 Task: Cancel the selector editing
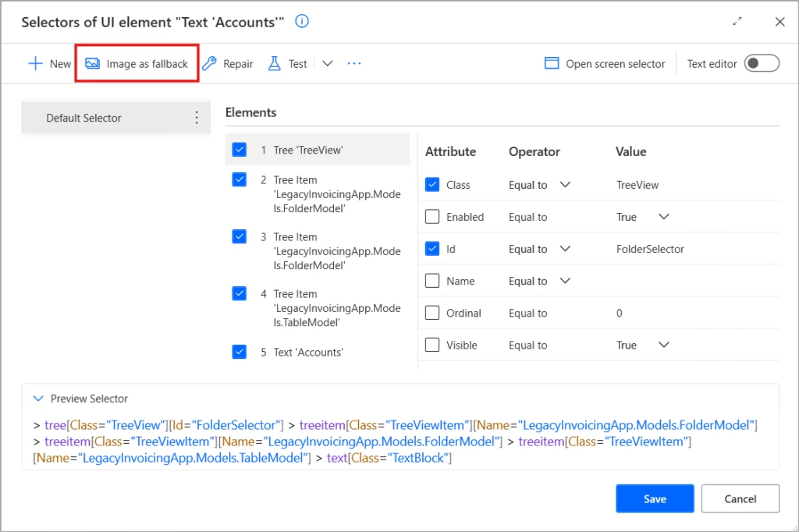(740, 498)
